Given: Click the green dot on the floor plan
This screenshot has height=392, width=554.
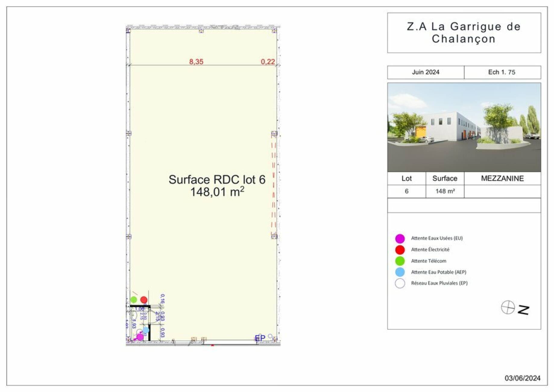Looking at the screenshot, I should pos(134,300).
